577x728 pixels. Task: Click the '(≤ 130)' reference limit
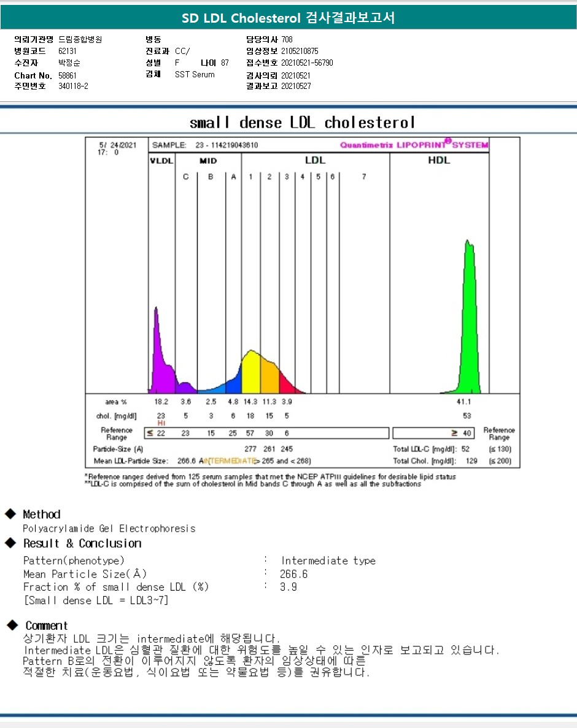(x=500, y=449)
